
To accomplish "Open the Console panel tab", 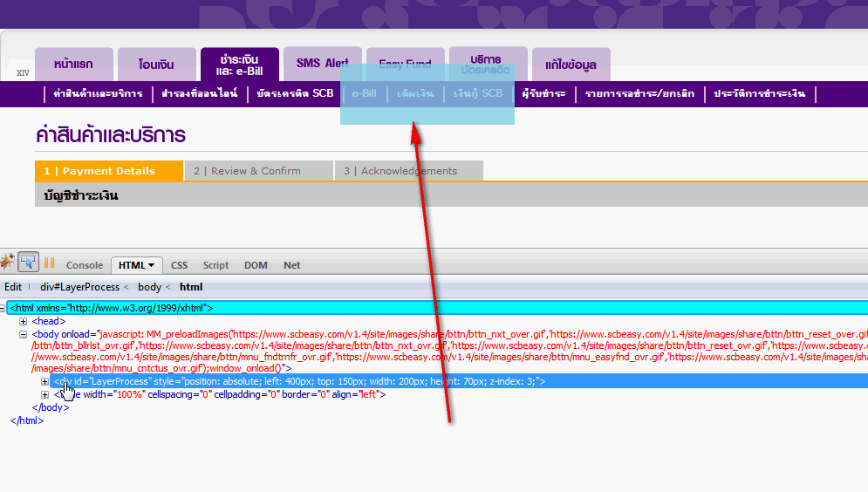I will tap(85, 265).
